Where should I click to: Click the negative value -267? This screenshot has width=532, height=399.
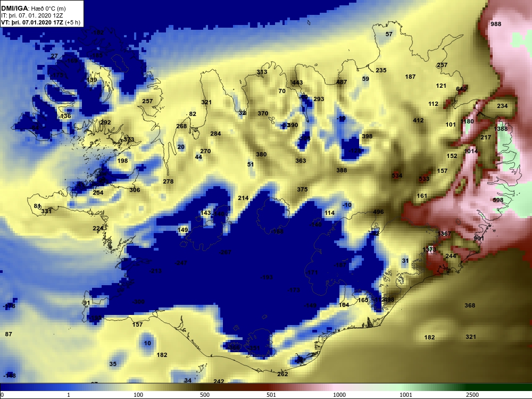tap(225, 252)
